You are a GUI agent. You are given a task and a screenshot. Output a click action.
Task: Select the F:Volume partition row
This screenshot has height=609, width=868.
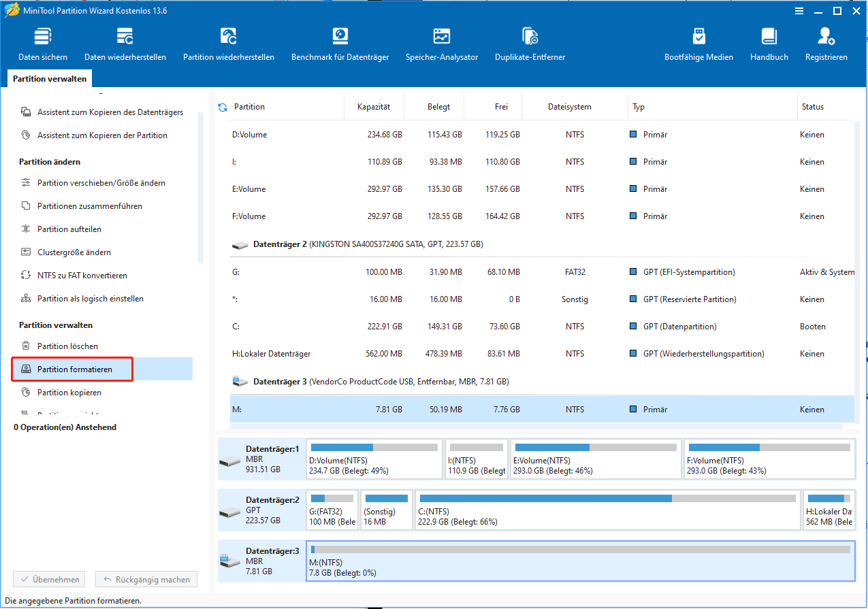tap(542, 216)
